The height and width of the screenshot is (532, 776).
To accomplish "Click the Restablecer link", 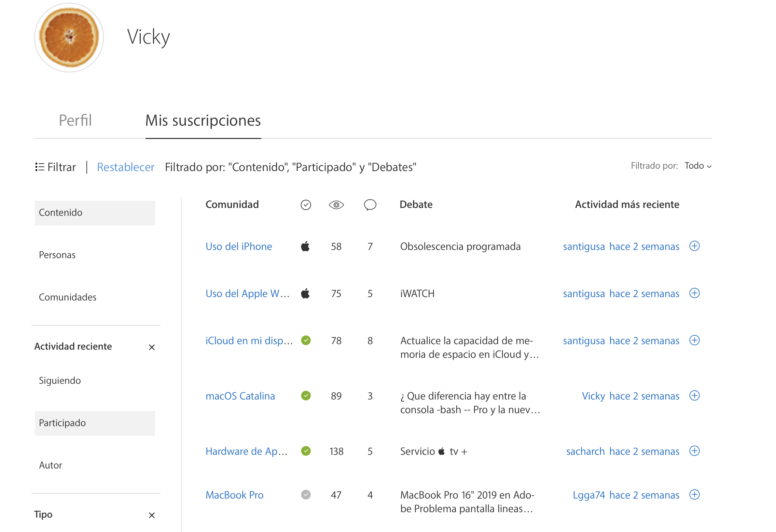I will [125, 167].
